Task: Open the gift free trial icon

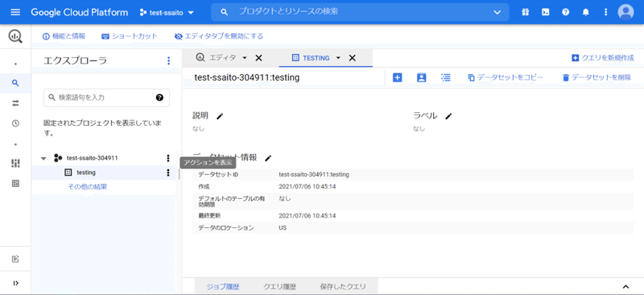Action: click(x=526, y=12)
